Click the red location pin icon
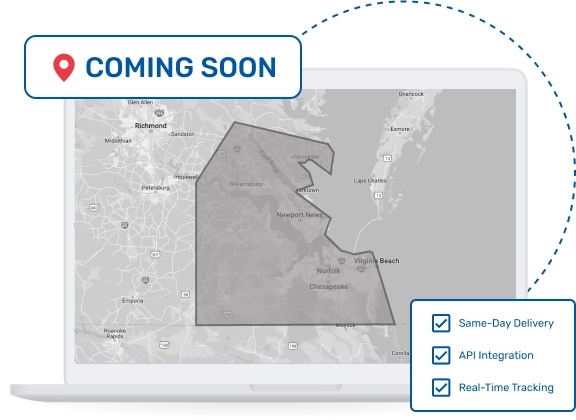The height and width of the screenshot is (420, 576). pyautogui.click(x=64, y=67)
